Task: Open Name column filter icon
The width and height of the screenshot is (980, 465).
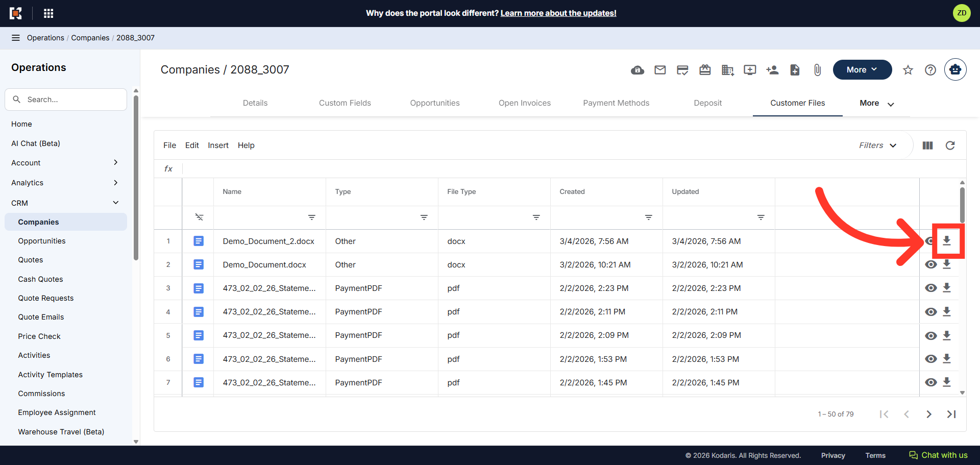Action: 311,217
